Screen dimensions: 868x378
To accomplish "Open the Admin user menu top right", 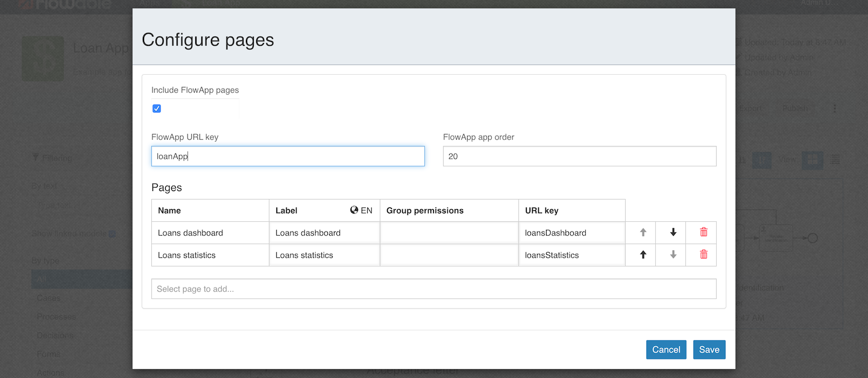I will tap(820, 4).
